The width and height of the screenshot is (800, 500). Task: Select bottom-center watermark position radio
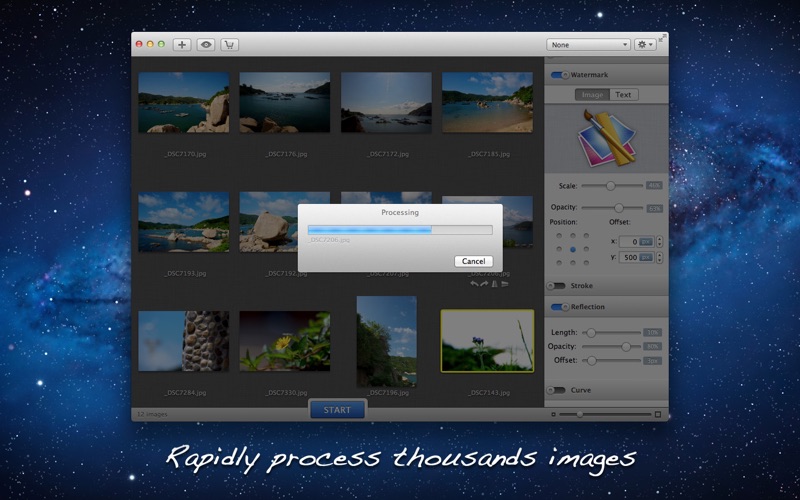pos(572,263)
